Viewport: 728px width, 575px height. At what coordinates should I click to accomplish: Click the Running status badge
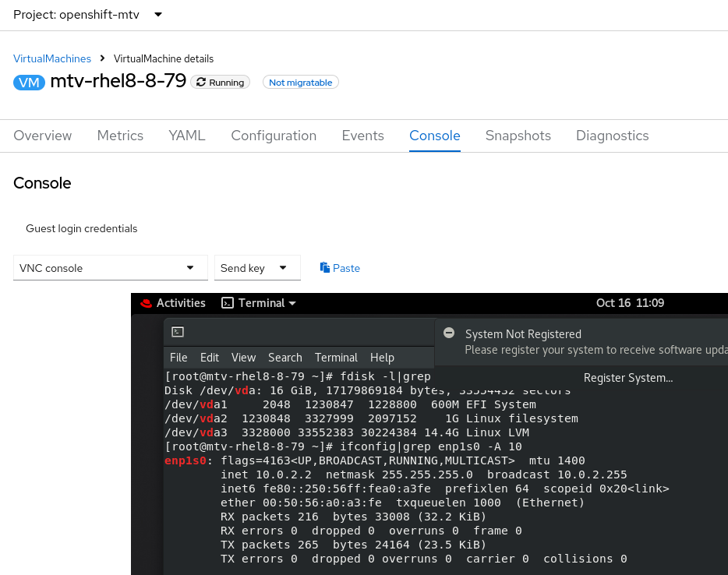pos(220,82)
